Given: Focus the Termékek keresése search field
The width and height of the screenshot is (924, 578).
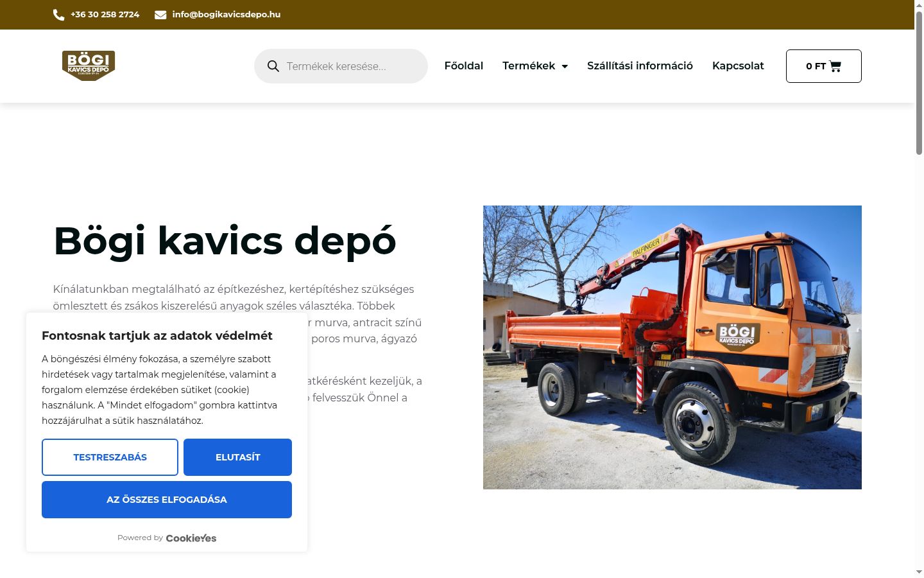Looking at the screenshot, I should coord(341,66).
